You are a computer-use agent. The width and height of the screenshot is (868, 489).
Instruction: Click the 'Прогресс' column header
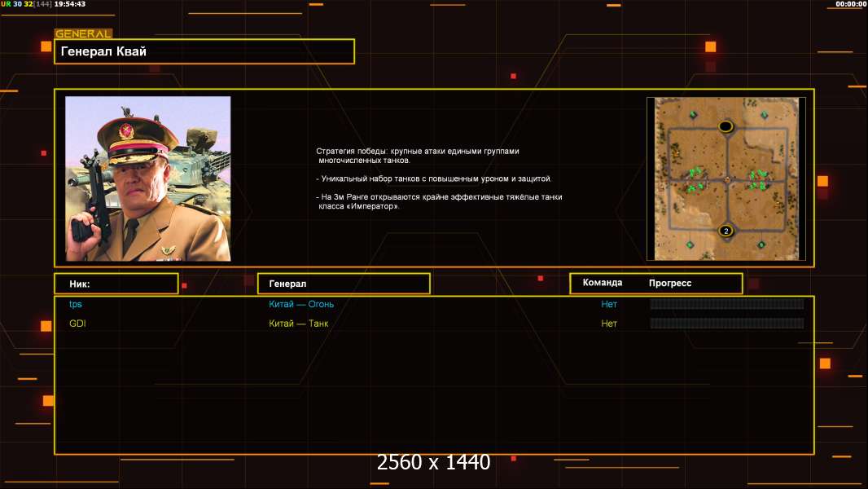pyautogui.click(x=670, y=283)
